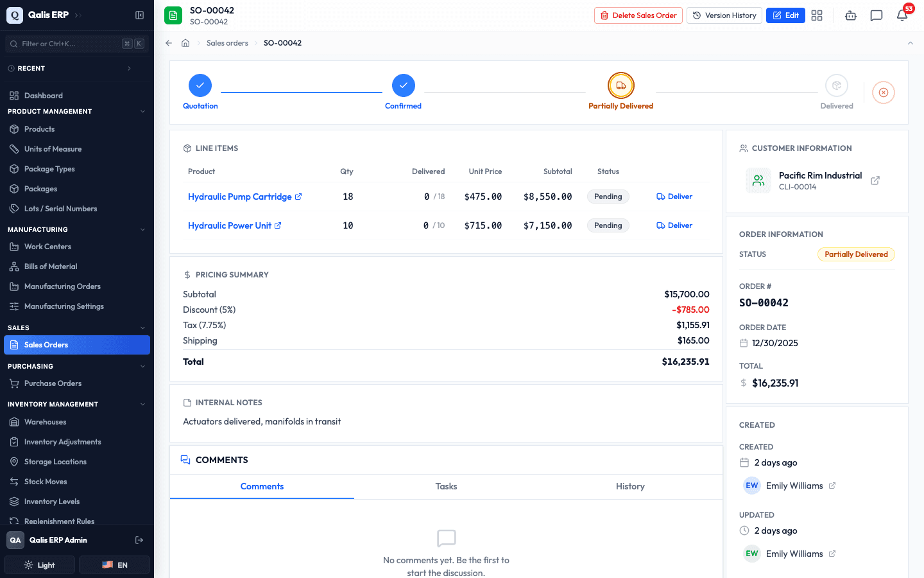This screenshot has width=924, height=578.
Task: Focus the Filter search field
Action: [77, 44]
